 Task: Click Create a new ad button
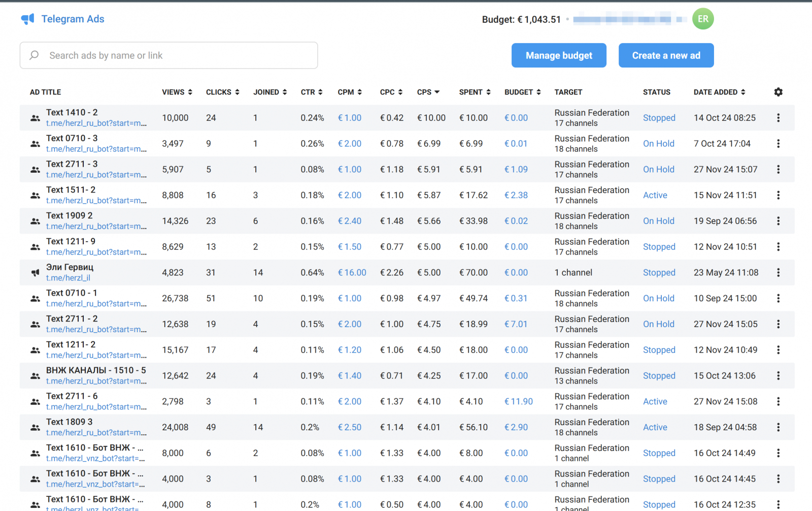pos(666,55)
